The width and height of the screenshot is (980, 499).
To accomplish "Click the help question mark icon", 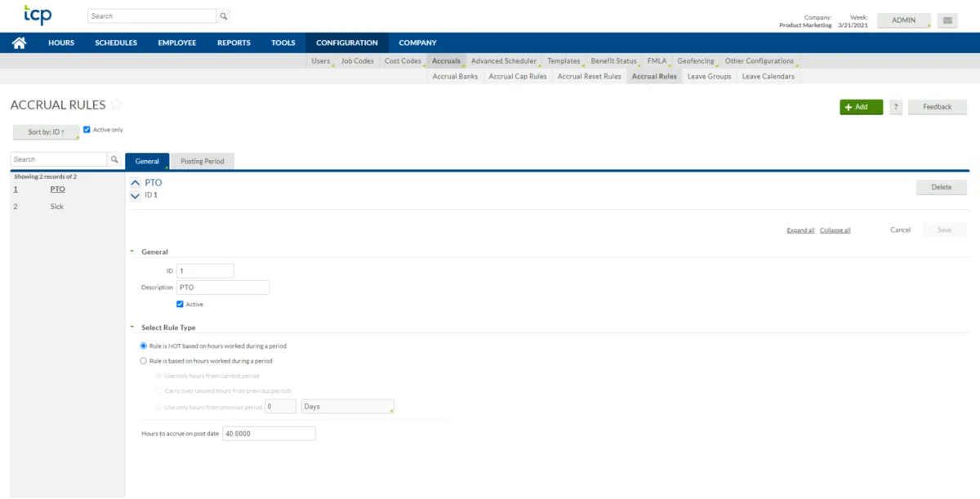I will (895, 106).
